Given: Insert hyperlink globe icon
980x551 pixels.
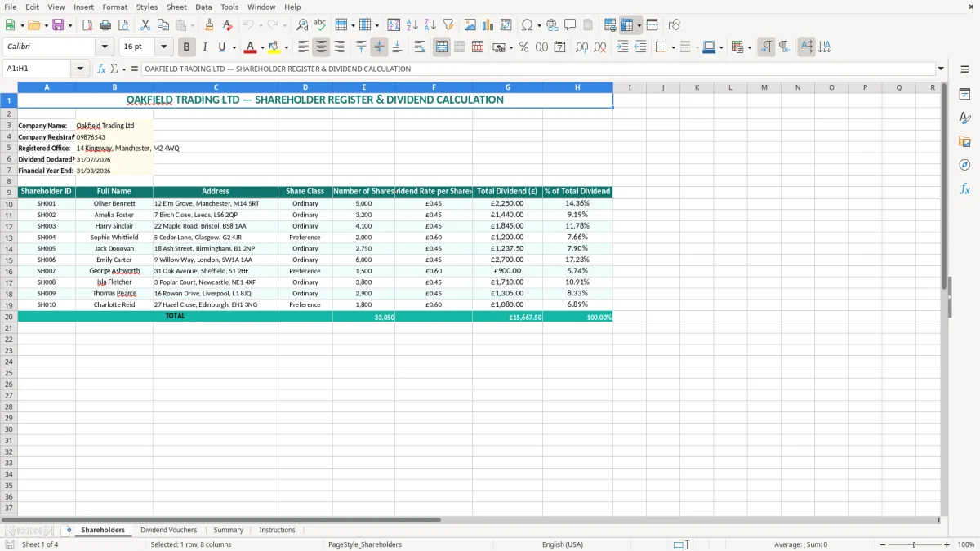Looking at the screenshot, I should [553, 25].
